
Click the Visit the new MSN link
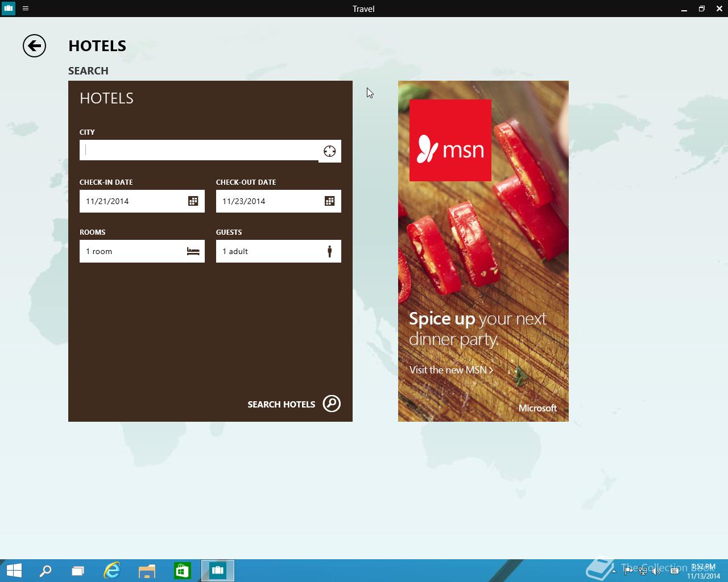click(x=451, y=370)
